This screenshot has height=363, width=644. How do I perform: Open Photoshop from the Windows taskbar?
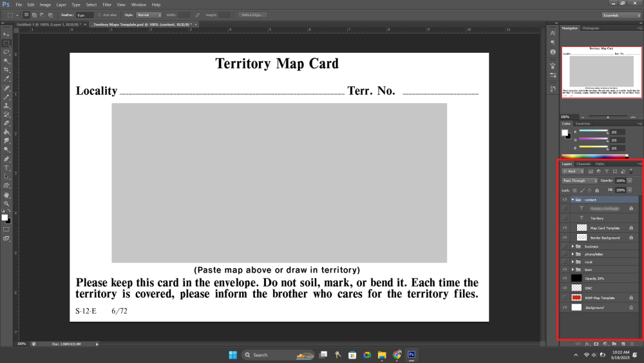tap(412, 355)
